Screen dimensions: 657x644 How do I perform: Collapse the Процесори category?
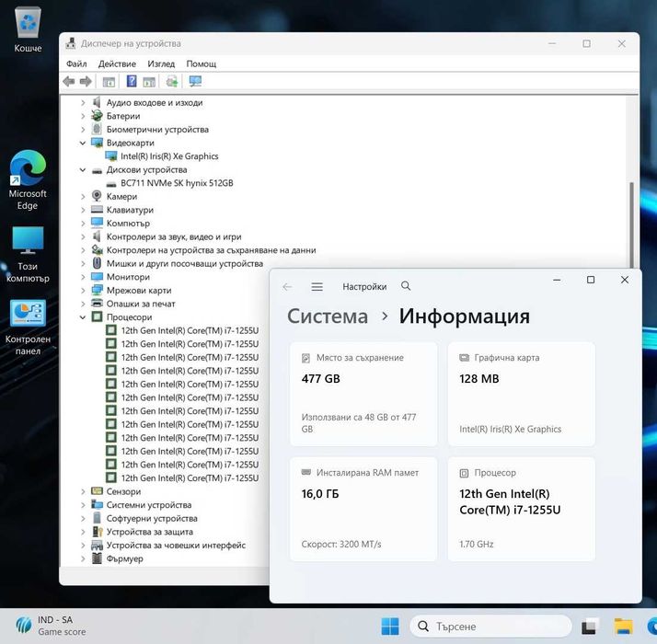pyautogui.click(x=83, y=317)
